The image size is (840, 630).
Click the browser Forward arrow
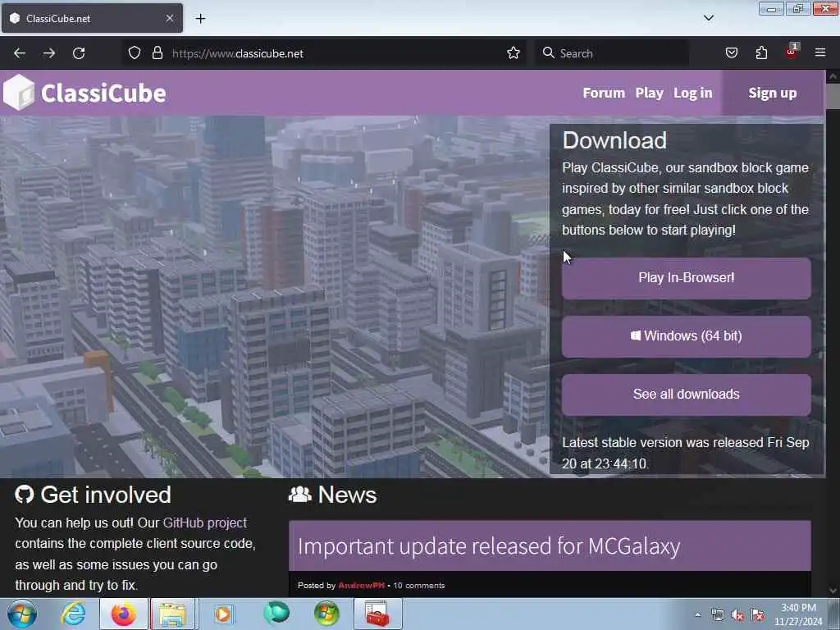pyautogui.click(x=49, y=53)
